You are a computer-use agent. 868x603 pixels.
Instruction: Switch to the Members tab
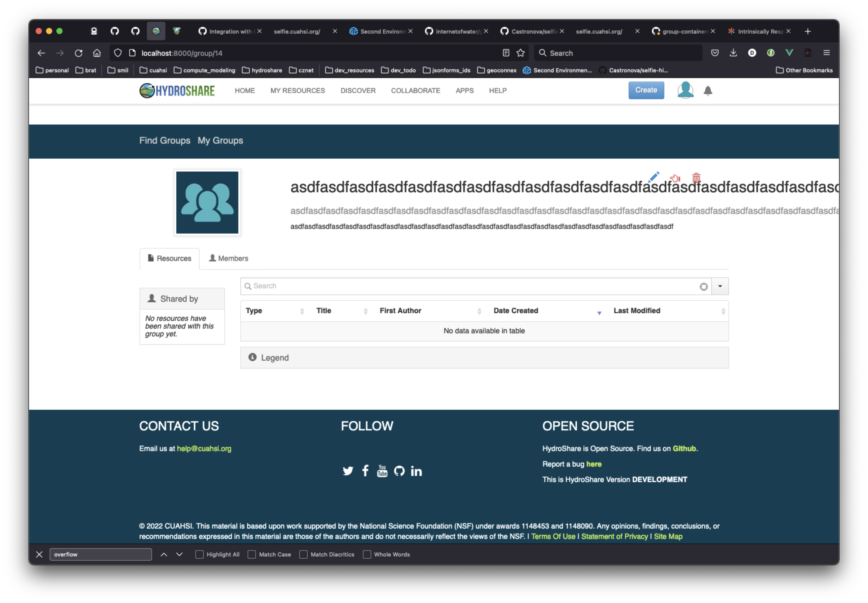click(229, 258)
